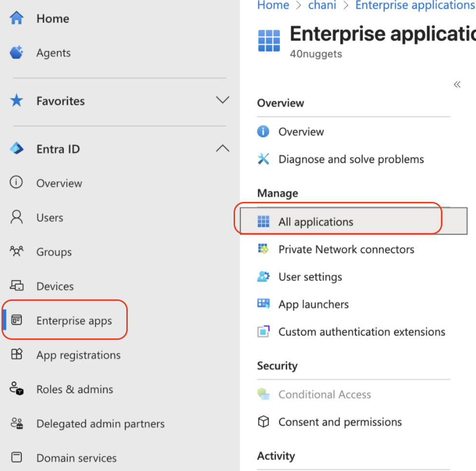Viewport: 476px width, 471px height.
Task: Click the chani breadcrumb link
Action: [322, 5]
